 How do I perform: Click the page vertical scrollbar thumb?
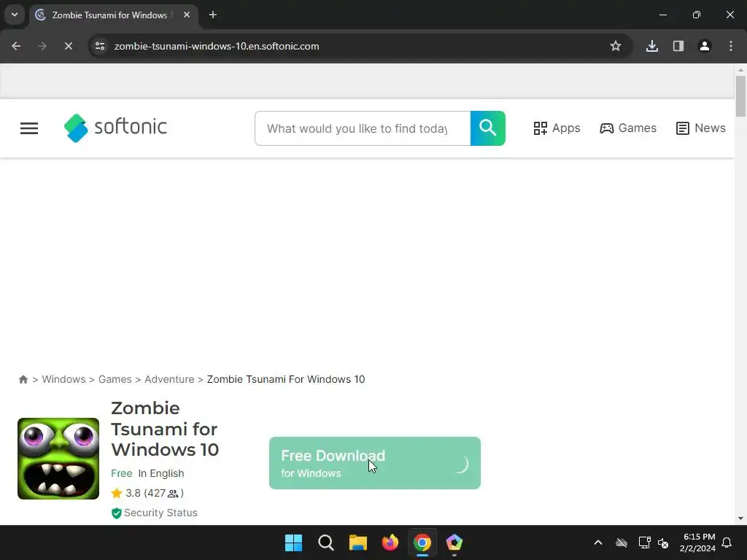740,96
